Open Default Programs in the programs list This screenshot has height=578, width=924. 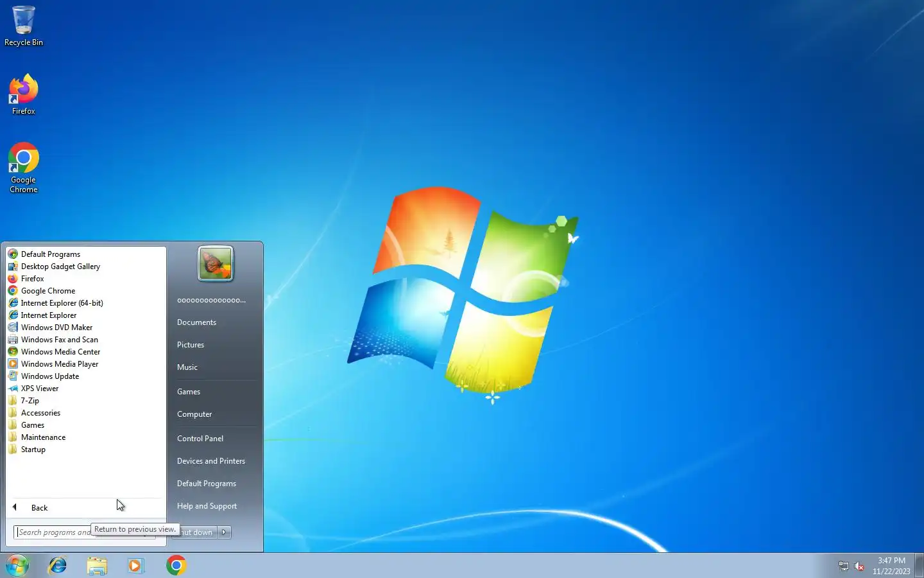86,254
